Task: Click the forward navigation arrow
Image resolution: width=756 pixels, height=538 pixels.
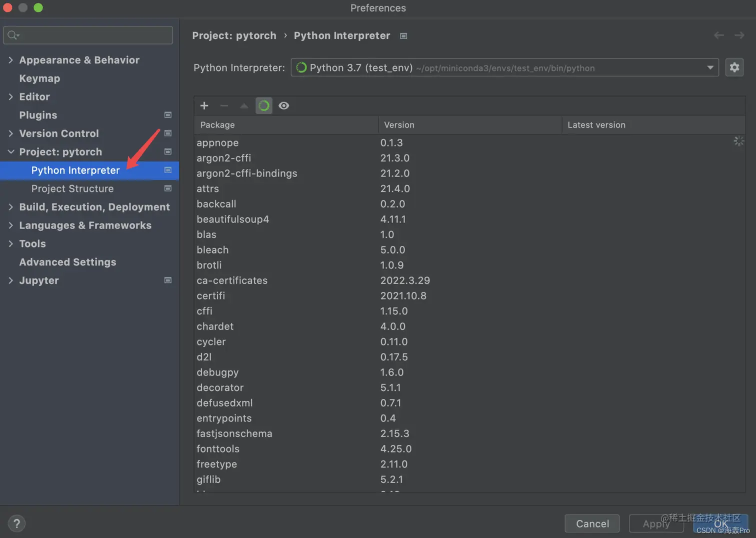Action: tap(739, 35)
